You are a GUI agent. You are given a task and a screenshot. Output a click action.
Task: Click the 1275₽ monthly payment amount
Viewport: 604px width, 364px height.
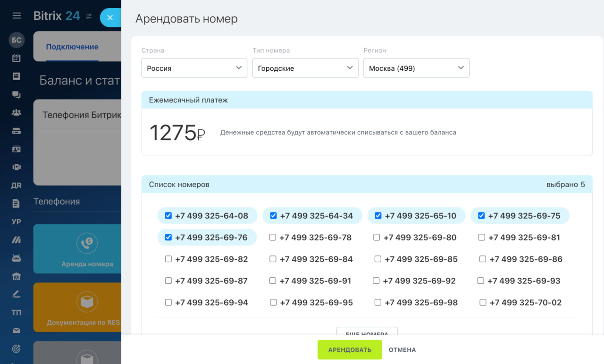click(x=177, y=133)
